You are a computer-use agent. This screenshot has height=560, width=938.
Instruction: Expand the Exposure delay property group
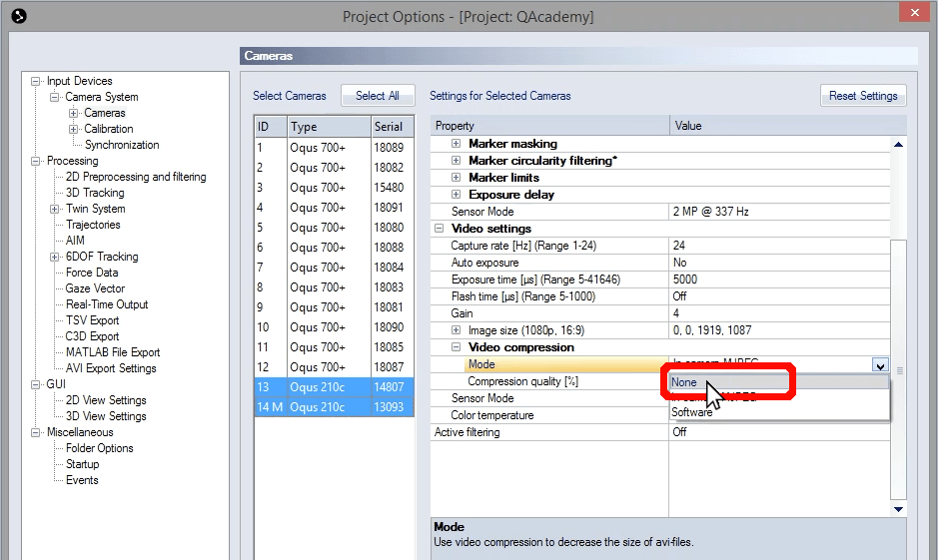point(456,195)
